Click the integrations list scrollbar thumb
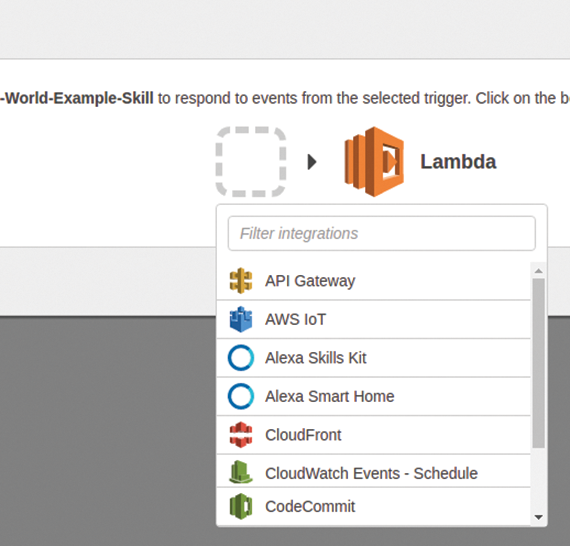 (x=538, y=363)
